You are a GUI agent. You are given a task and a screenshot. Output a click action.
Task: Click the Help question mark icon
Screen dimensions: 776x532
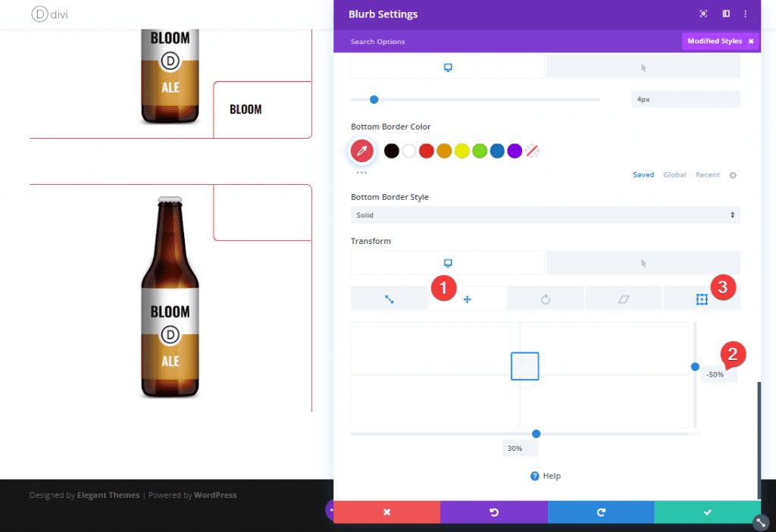534,476
